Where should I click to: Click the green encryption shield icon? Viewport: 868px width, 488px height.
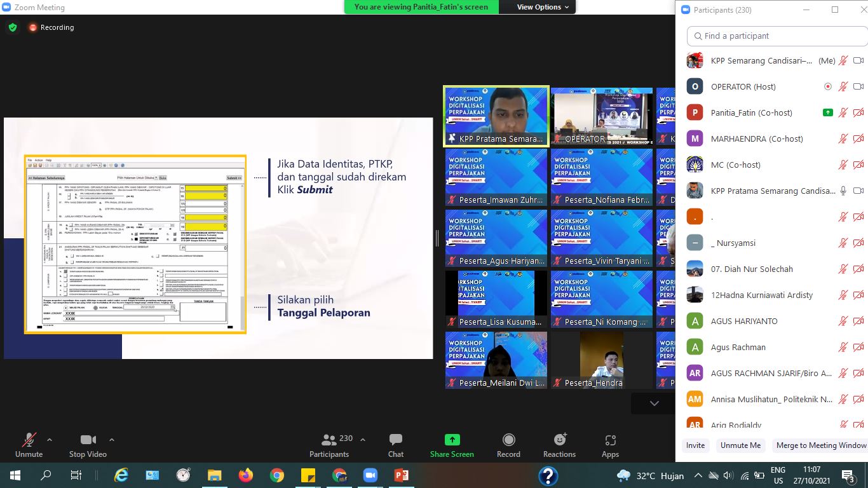(13, 27)
